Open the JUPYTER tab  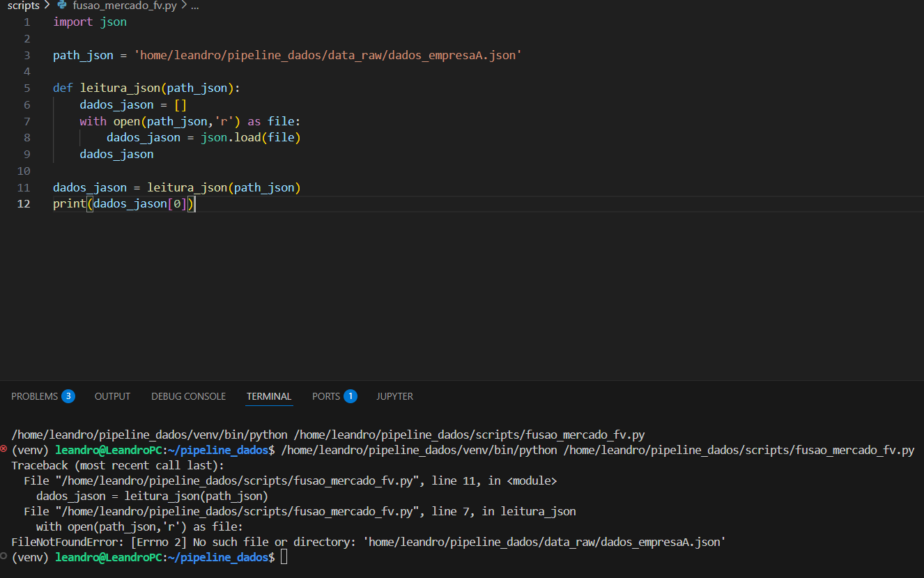click(x=394, y=396)
